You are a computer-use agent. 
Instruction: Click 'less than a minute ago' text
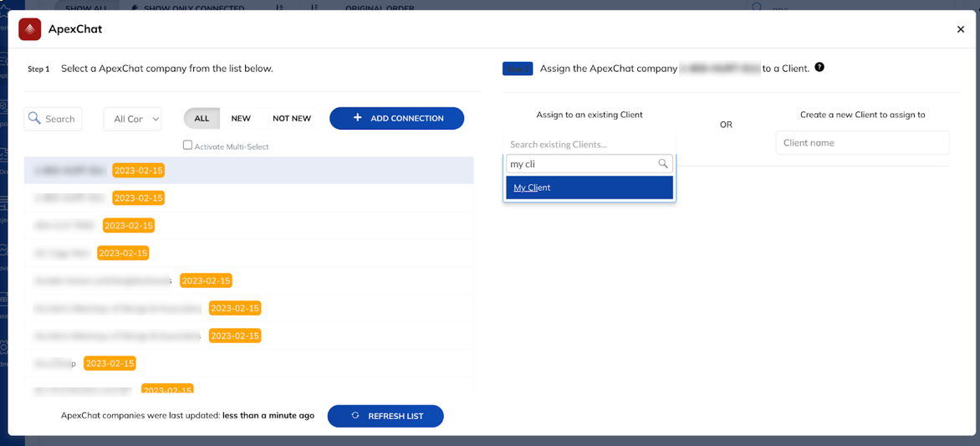tap(268, 415)
